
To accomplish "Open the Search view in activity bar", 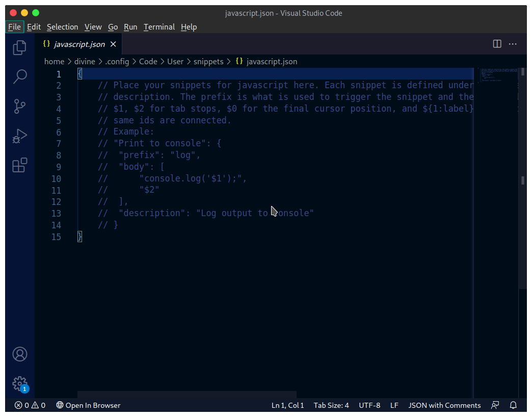I will 20,76.
